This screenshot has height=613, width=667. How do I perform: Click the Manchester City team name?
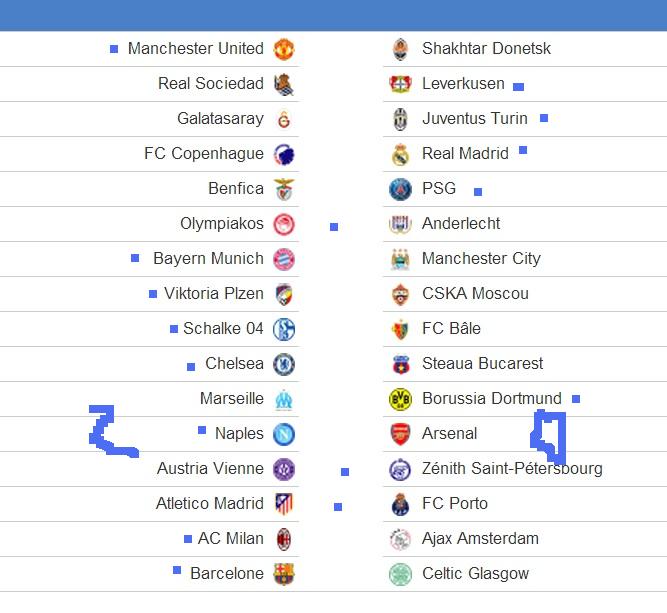[x=481, y=258]
